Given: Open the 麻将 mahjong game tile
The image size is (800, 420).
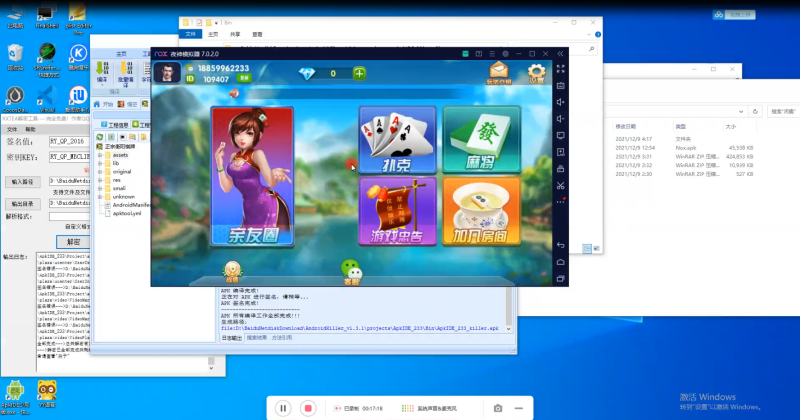Looking at the screenshot, I should point(481,140).
